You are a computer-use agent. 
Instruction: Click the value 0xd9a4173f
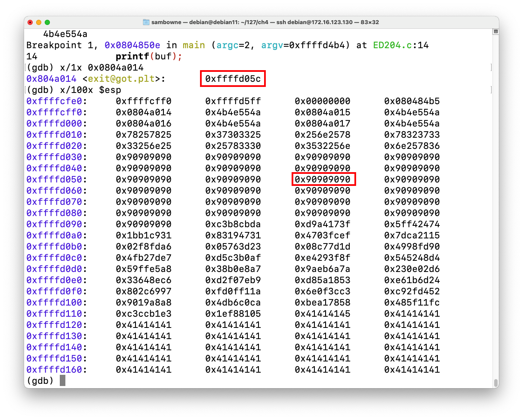323,224
